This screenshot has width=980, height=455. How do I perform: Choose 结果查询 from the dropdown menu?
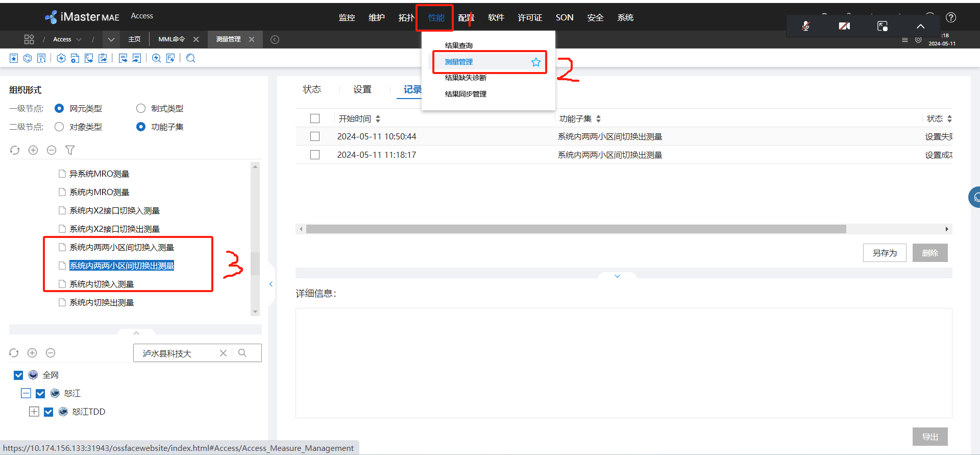[x=459, y=45]
